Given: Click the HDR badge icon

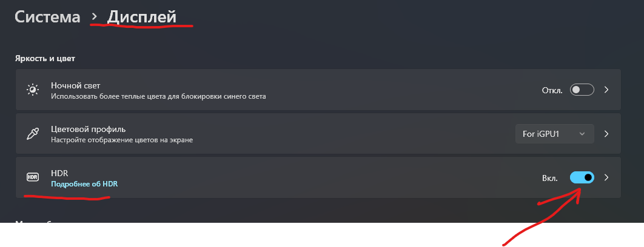Looking at the screenshot, I should (x=33, y=177).
